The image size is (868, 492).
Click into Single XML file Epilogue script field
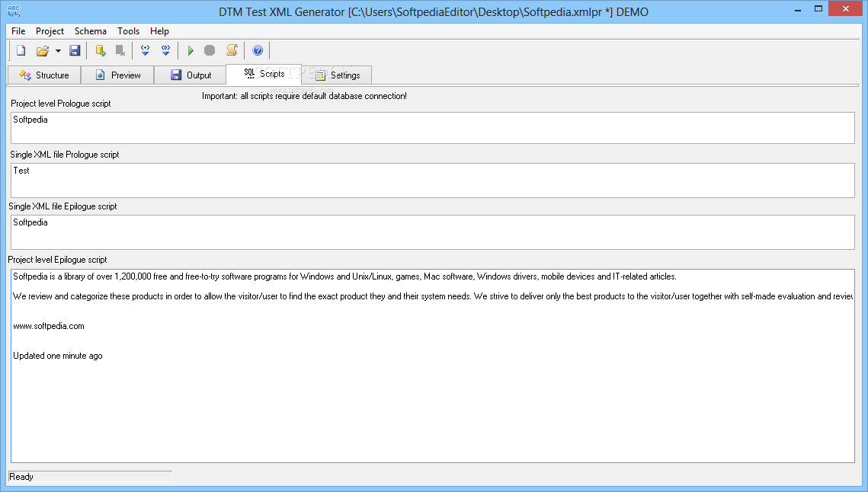(x=433, y=232)
